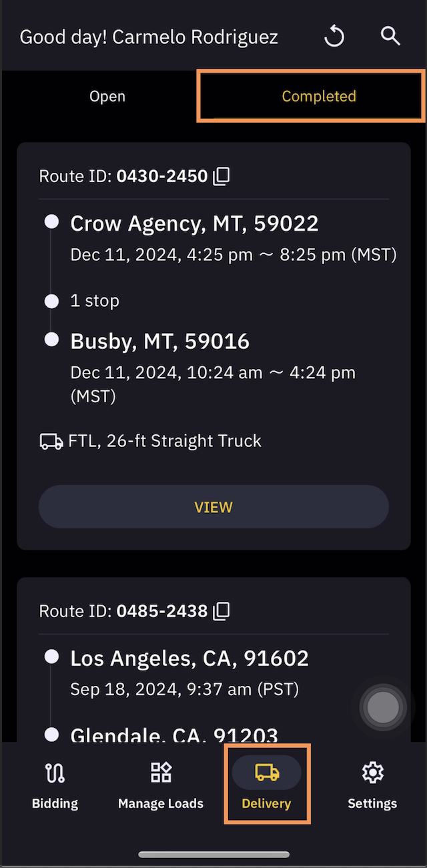The height and width of the screenshot is (868, 427).
Task: Switch to the Open tab
Action: 107,96
